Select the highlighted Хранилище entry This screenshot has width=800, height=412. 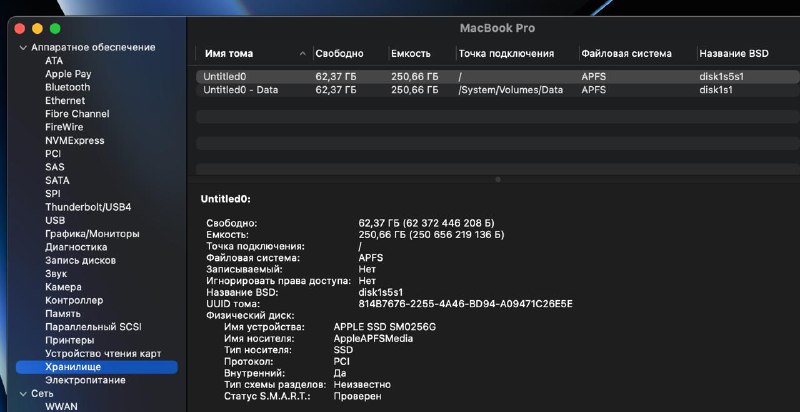tap(97, 367)
